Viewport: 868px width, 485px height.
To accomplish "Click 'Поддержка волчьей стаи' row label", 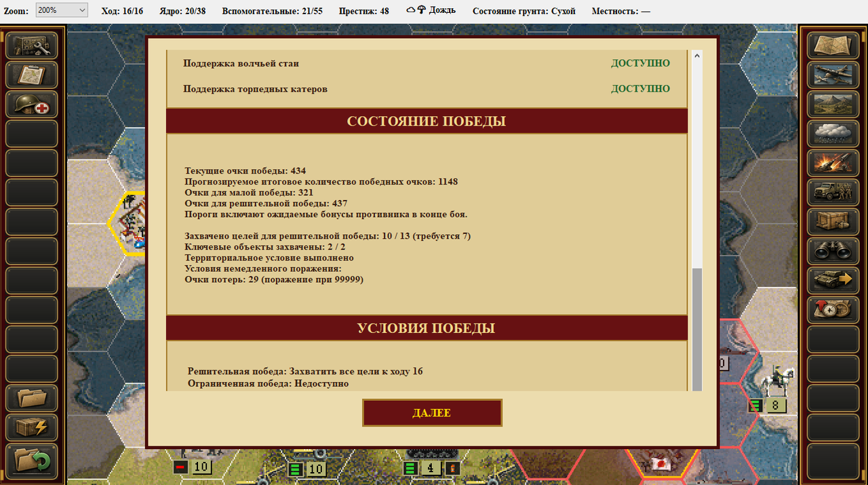I will coord(241,63).
